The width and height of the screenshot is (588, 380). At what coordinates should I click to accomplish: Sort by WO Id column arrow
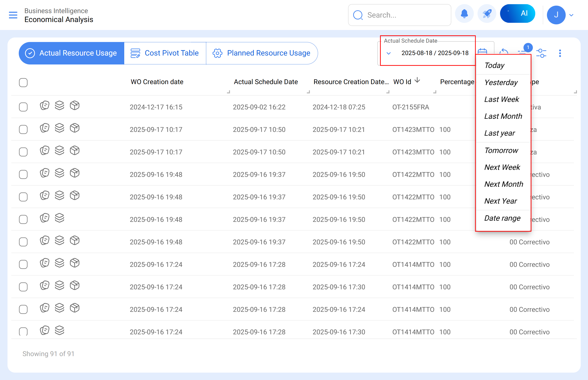tap(417, 80)
